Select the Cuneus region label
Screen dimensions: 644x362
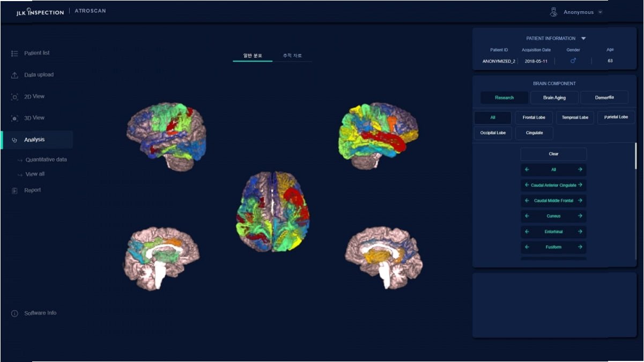click(x=553, y=216)
